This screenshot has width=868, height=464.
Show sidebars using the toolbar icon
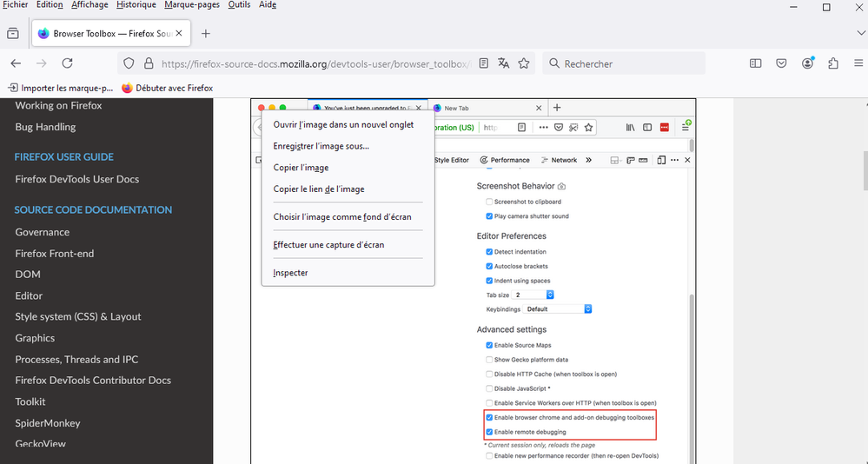pos(756,63)
